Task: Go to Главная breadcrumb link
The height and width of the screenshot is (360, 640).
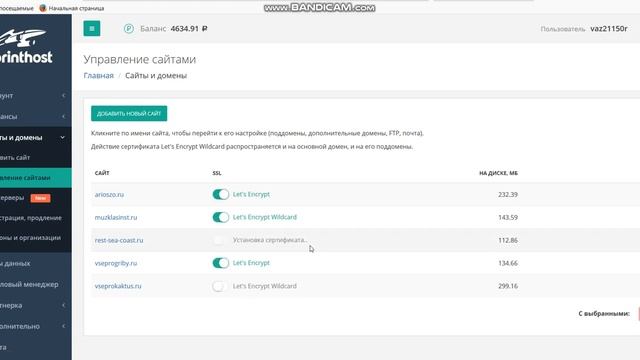Action: 98,76
